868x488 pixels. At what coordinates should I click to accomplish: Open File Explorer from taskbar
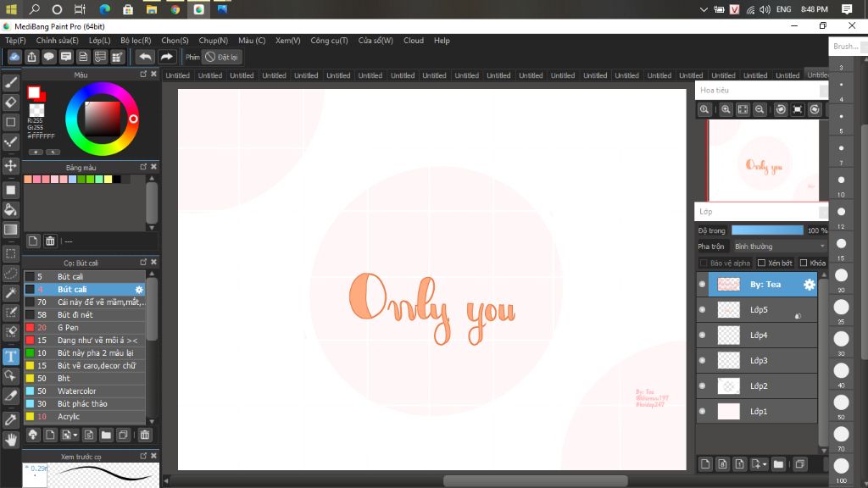151,9
